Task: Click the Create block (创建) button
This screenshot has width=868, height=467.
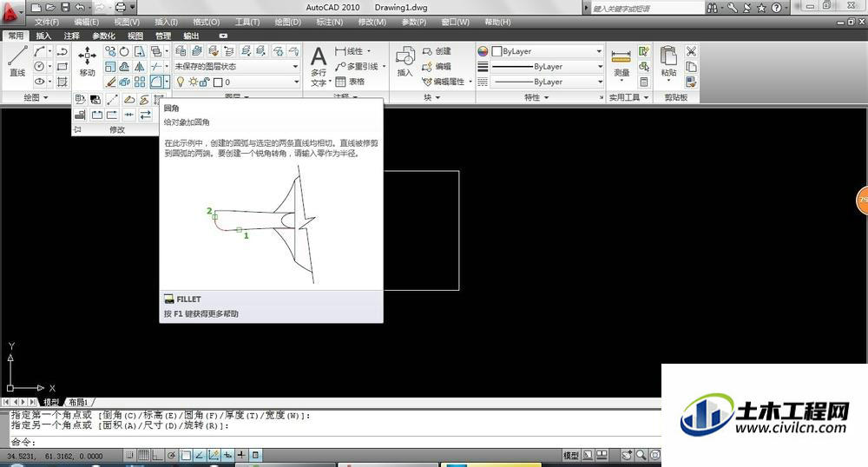Action: (437, 51)
